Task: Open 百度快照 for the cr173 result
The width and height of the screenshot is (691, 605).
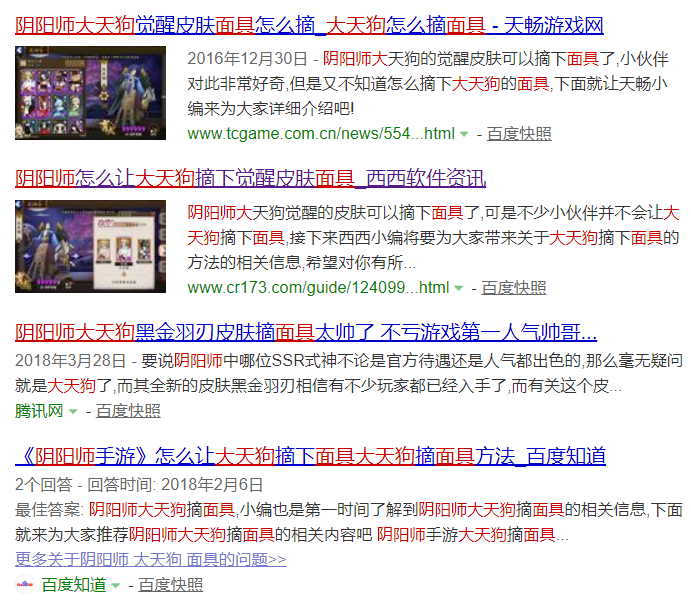Action: tap(513, 288)
